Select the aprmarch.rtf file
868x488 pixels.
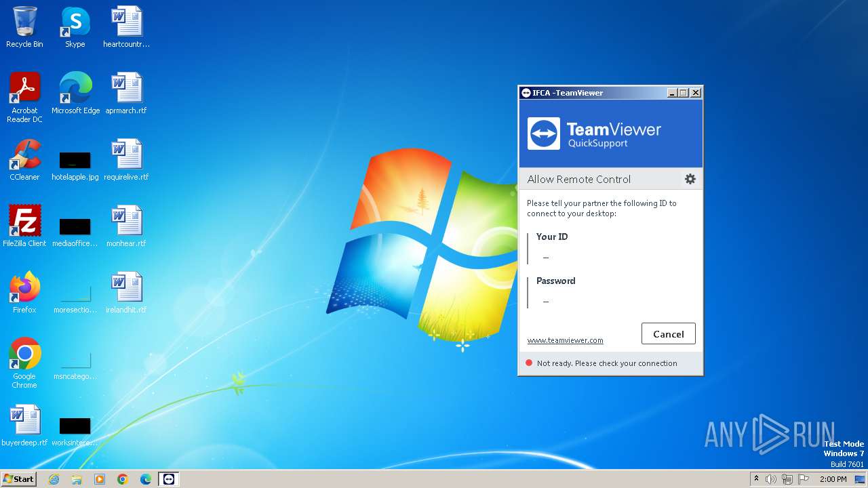point(126,94)
